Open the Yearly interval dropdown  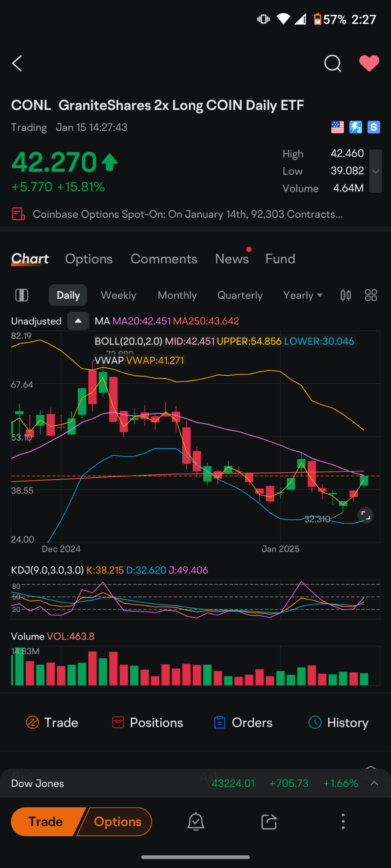click(303, 295)
